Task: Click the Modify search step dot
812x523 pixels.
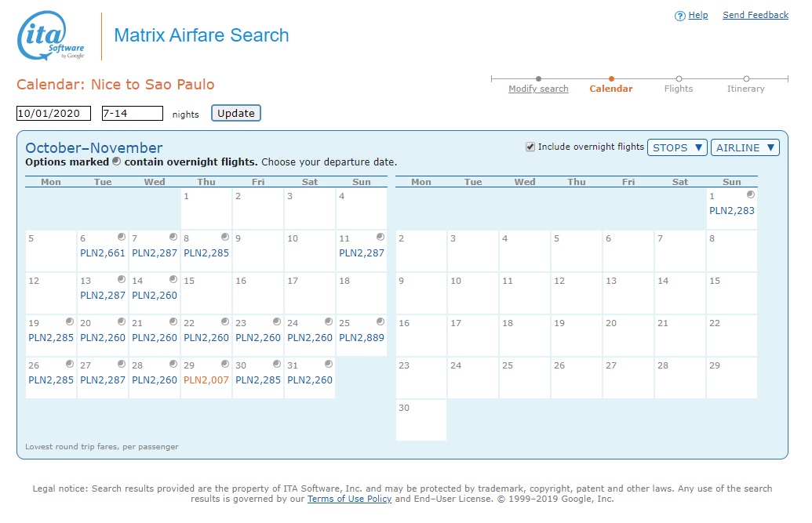Action: click(538, 78)
